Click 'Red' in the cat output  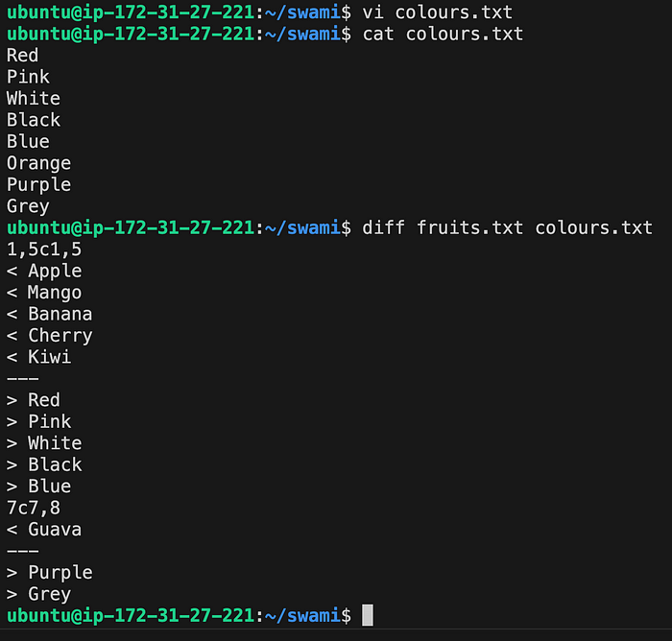point(22,56)
